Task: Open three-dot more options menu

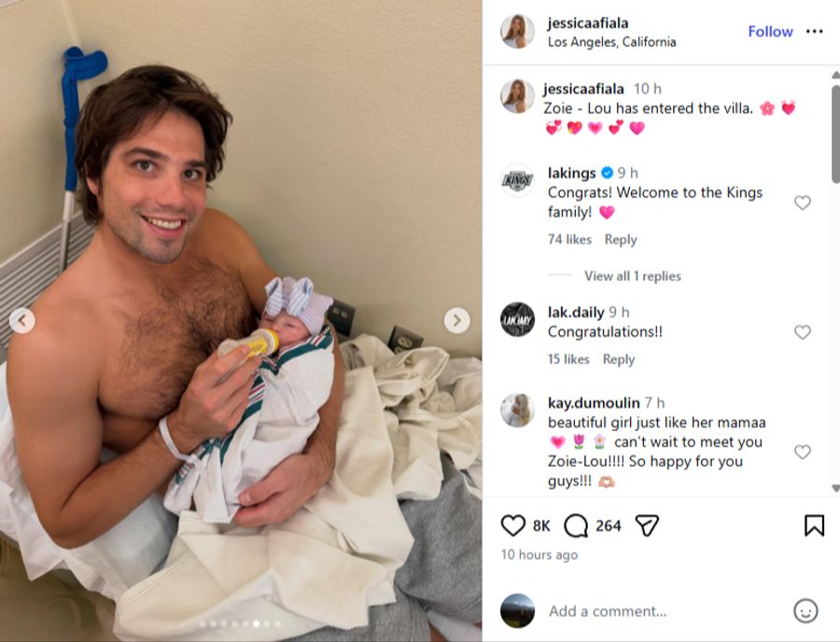Action: point(814,31)
